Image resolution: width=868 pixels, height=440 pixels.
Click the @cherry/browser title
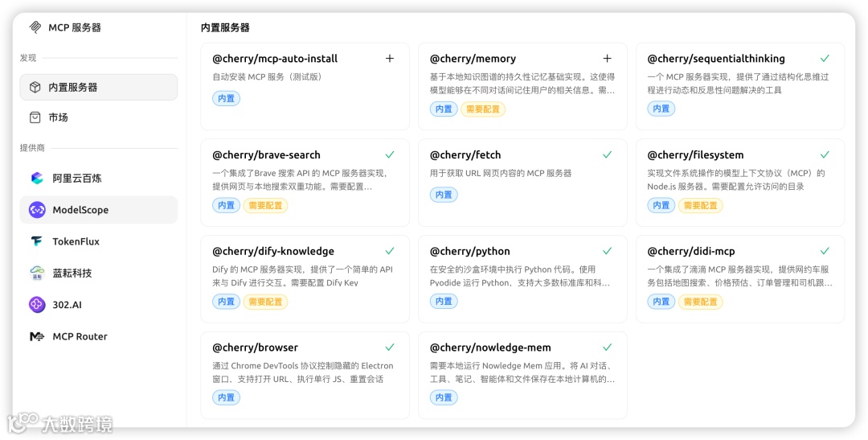pyautogui.click(x=256, y=348)
